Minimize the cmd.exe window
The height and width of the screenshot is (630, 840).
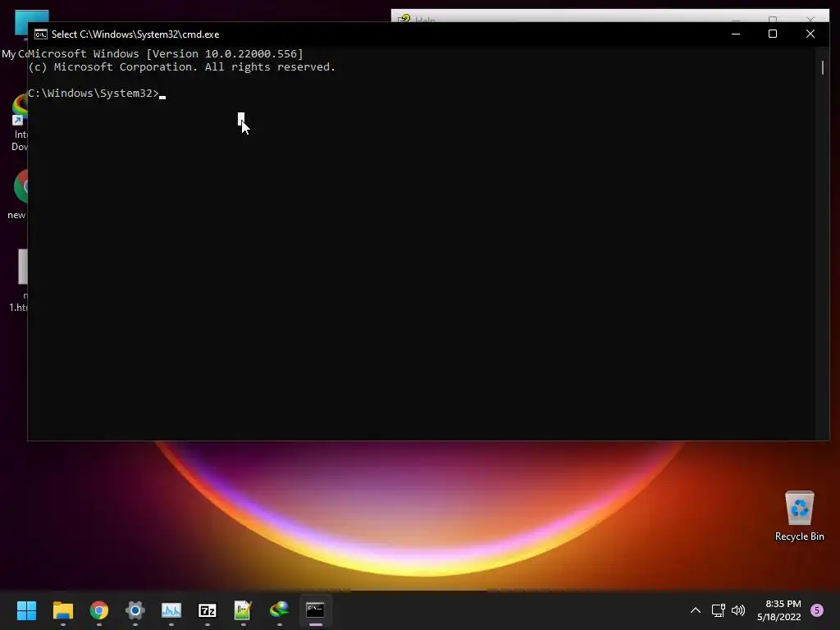[x=736, y=34]
